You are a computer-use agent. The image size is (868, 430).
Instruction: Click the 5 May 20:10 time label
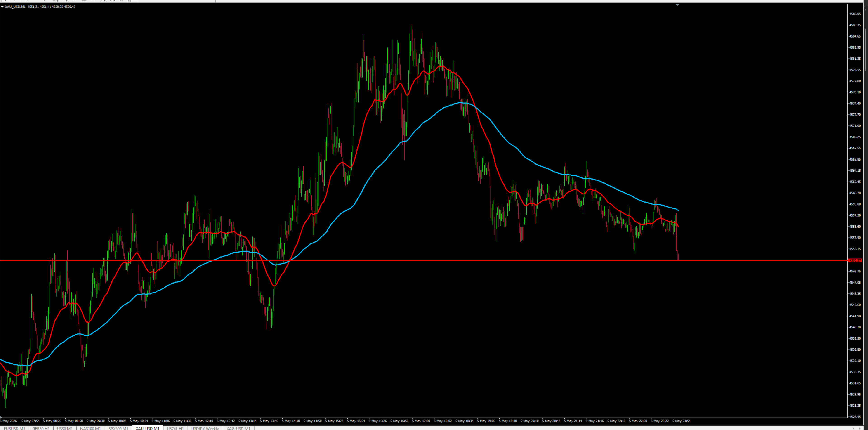tap(530, 421)
